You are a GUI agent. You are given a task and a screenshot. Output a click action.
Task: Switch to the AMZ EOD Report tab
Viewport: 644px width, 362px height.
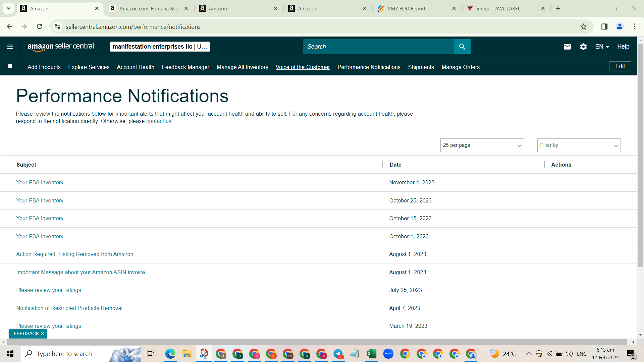tap(416, 9)
